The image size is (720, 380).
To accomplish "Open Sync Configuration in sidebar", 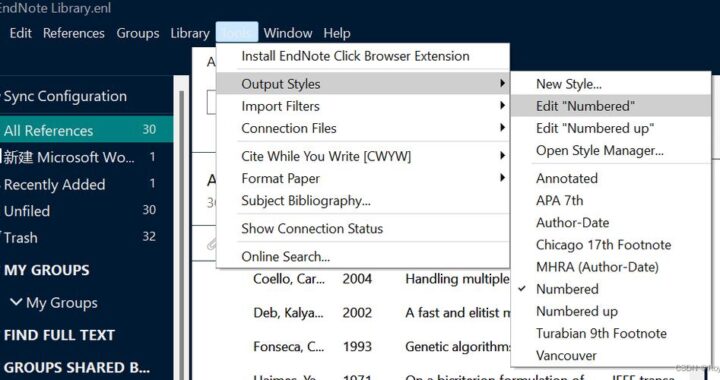I will [x=65, y=96].
